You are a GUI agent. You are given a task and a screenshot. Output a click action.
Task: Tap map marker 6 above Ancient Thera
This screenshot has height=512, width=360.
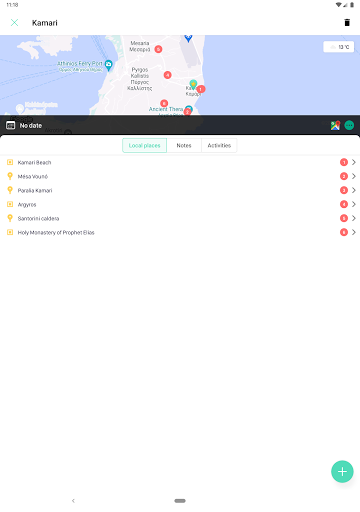tap(164, 103)
